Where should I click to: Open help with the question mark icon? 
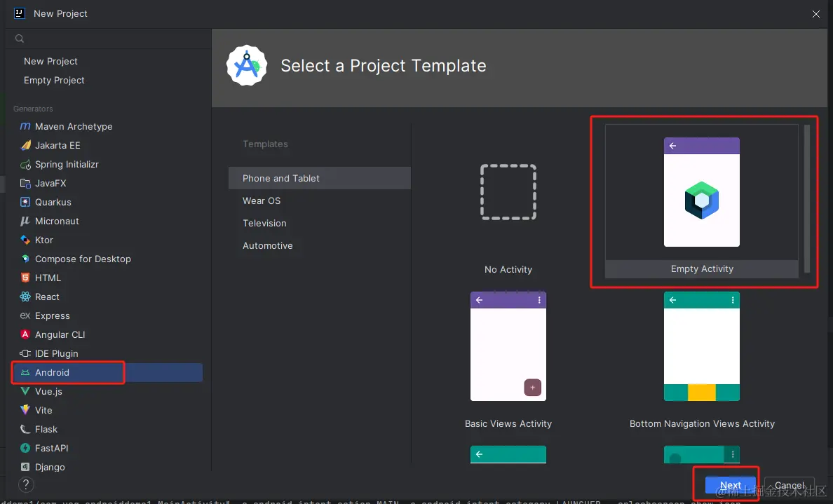26,484
